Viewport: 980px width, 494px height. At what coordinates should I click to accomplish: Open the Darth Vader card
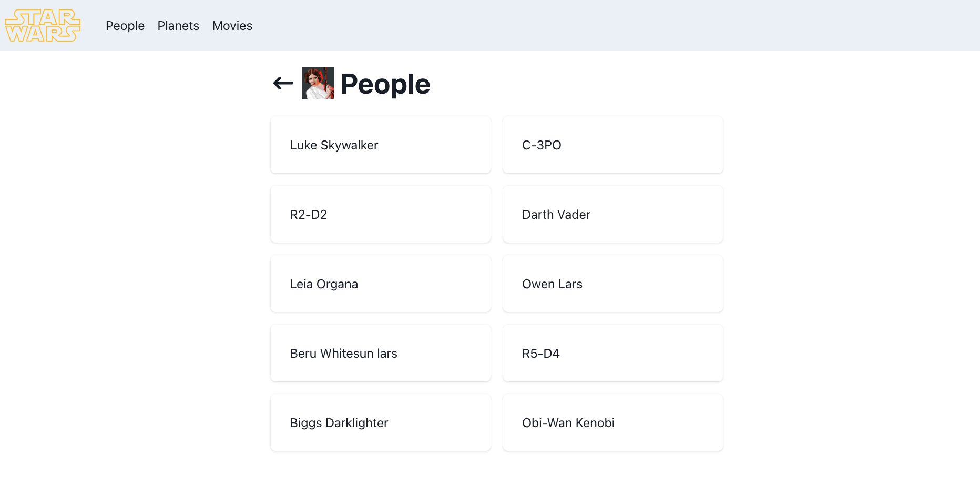[613, 214]
